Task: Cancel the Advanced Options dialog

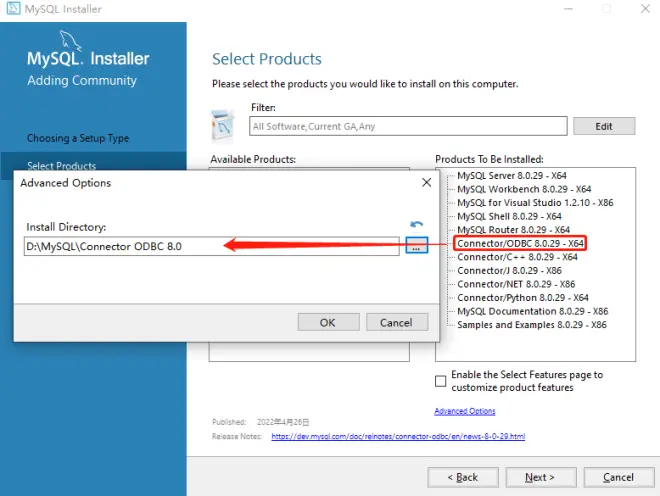Action: (397, 322)
